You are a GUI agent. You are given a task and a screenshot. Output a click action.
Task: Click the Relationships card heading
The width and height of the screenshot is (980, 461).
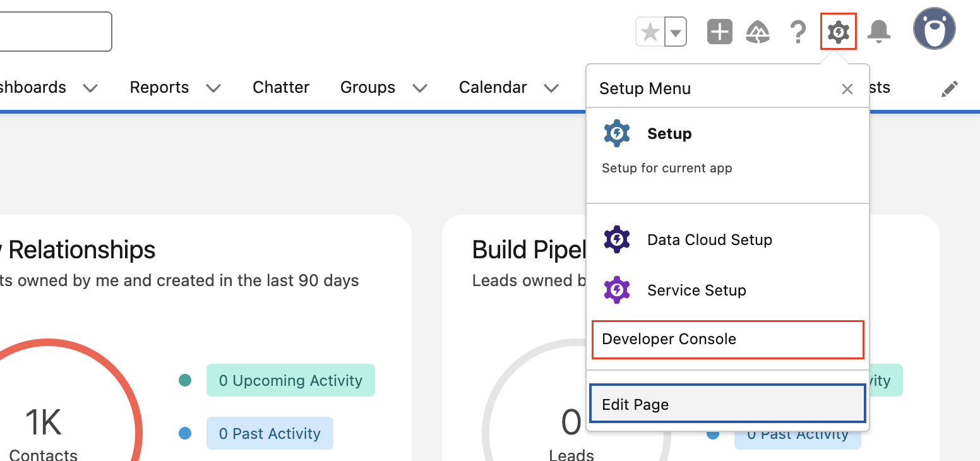point(78,250)
